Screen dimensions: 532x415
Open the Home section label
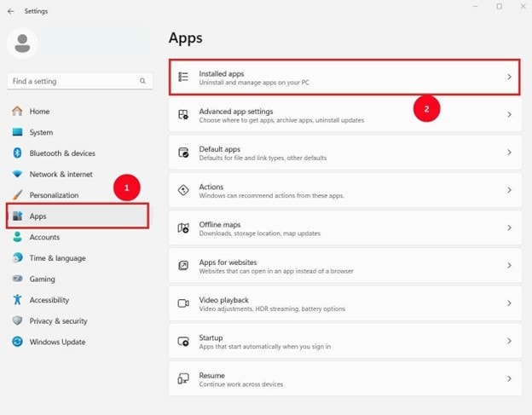click(39, 112)
